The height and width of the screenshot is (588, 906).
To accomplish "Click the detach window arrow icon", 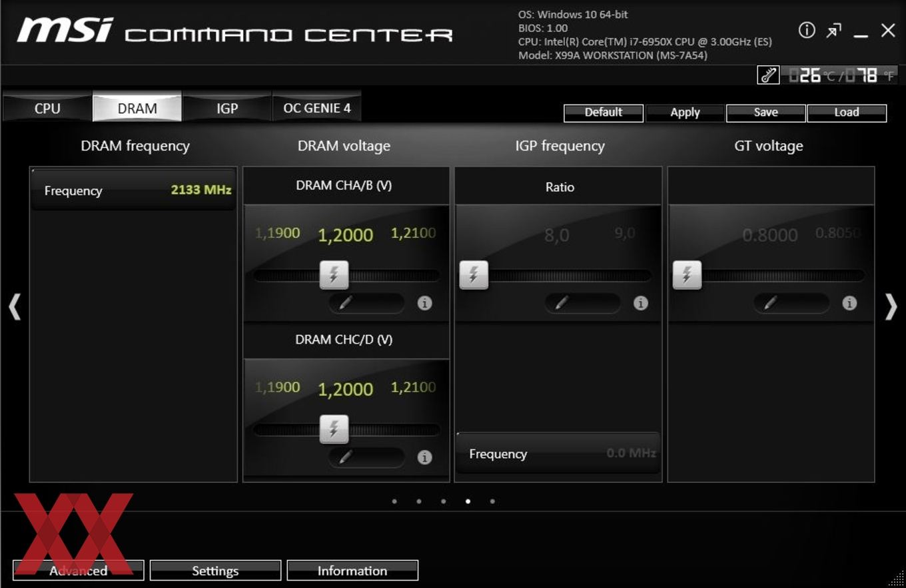I will (x=833, y=31).
